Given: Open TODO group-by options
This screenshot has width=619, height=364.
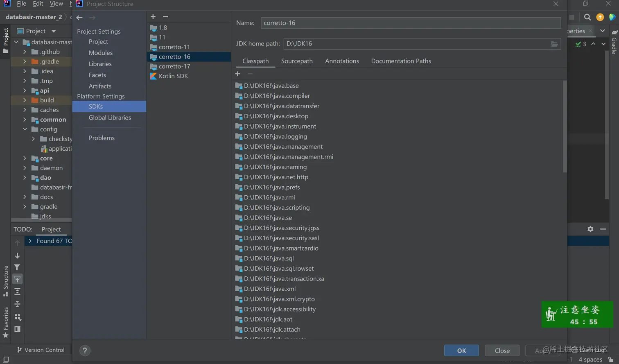Looking at the screenshot, I should click(x=17, y=317).
